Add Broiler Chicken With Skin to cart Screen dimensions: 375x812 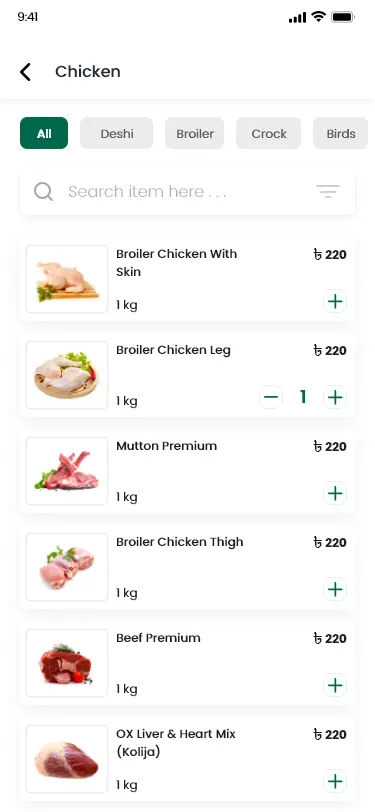pos(335,301)
